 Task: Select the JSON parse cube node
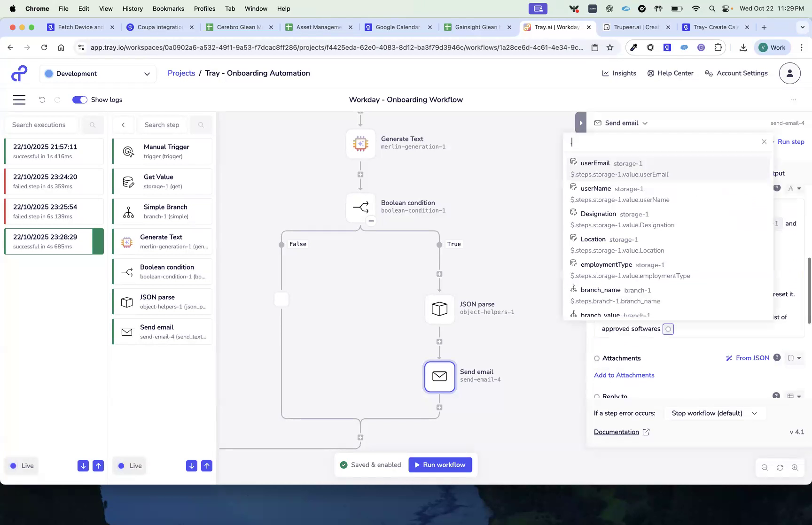439,309
